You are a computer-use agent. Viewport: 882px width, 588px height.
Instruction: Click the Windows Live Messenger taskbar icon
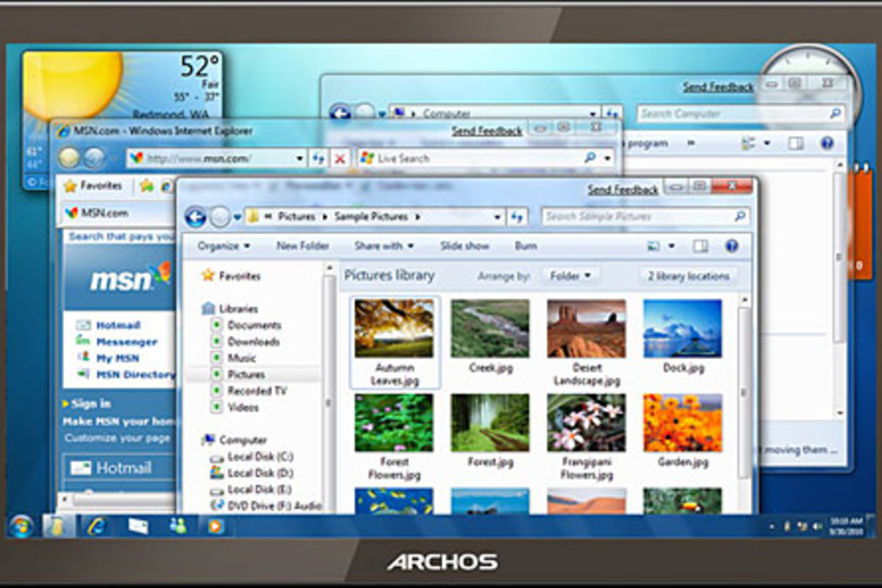click(x=177, y=526)
